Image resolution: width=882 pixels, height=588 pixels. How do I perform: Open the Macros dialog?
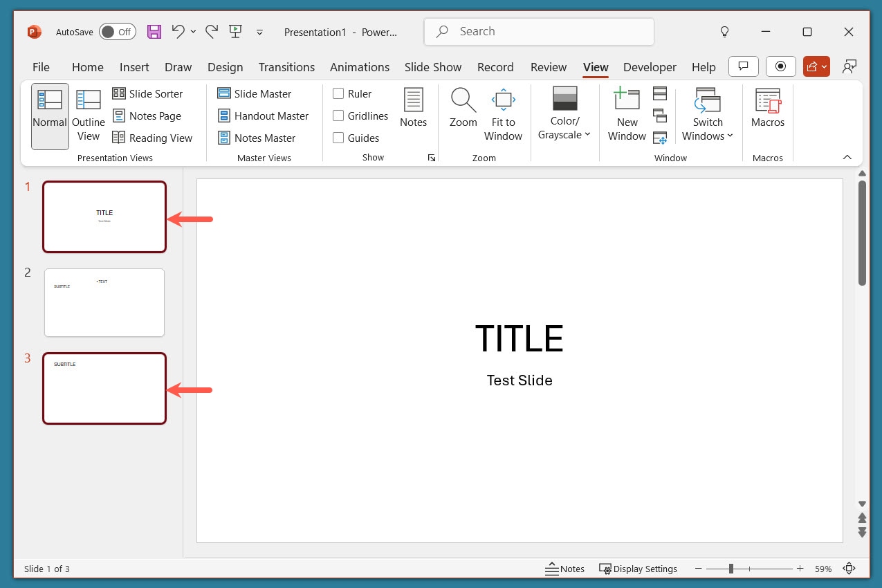click(x=768, y=108)
